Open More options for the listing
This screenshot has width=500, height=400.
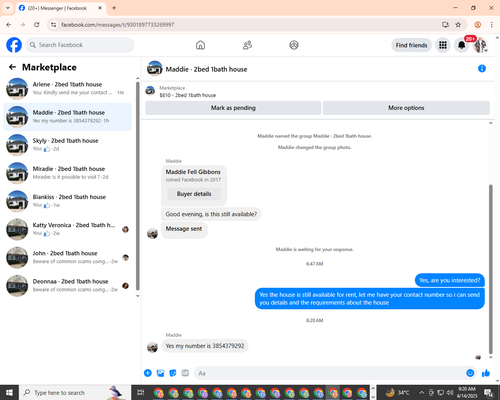pos(406,108)
